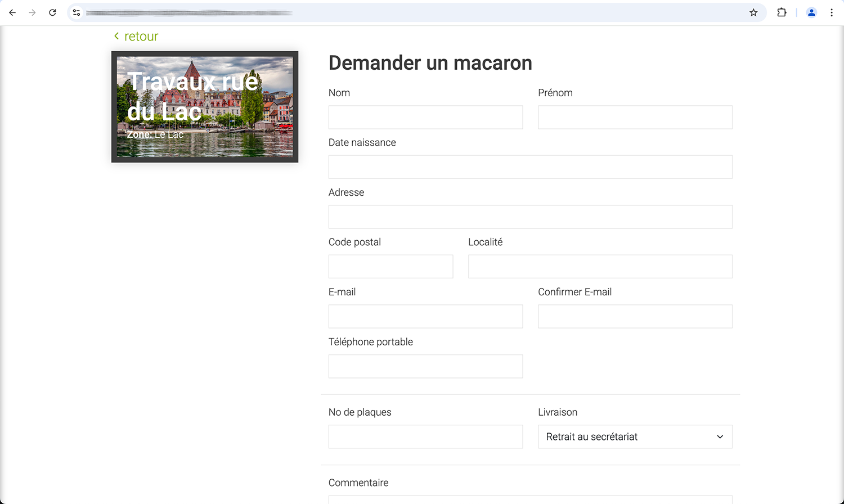
Task: Focus the Nom input field
Action: pos(425,118)
